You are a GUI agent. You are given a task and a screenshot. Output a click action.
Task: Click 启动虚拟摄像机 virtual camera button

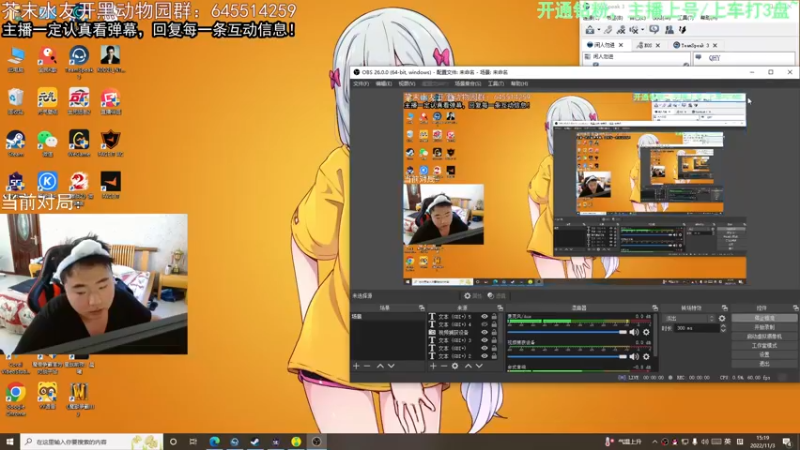pyautogui.click(x=764, y=336)
